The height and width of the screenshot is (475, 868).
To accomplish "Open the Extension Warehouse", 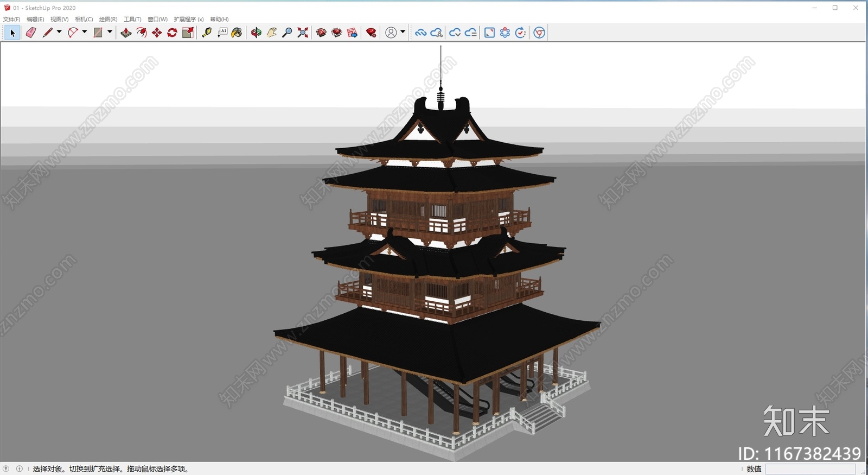I will (x=337, y=33).
